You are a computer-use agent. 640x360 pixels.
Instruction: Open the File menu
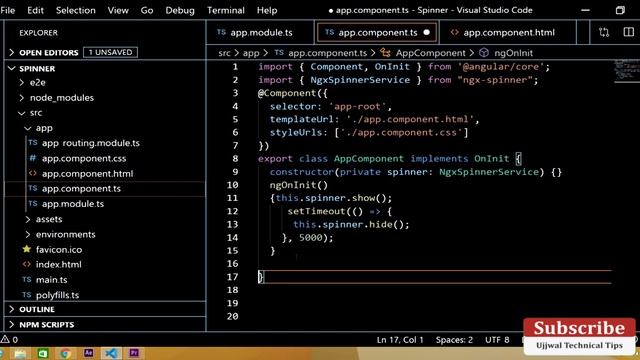(8, 10)
